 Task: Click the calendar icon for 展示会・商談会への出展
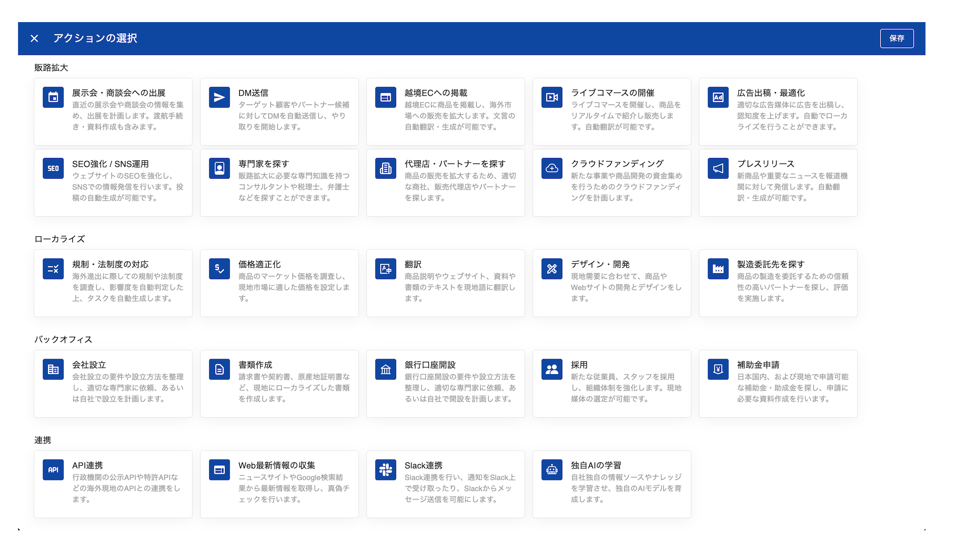[53, 97]
